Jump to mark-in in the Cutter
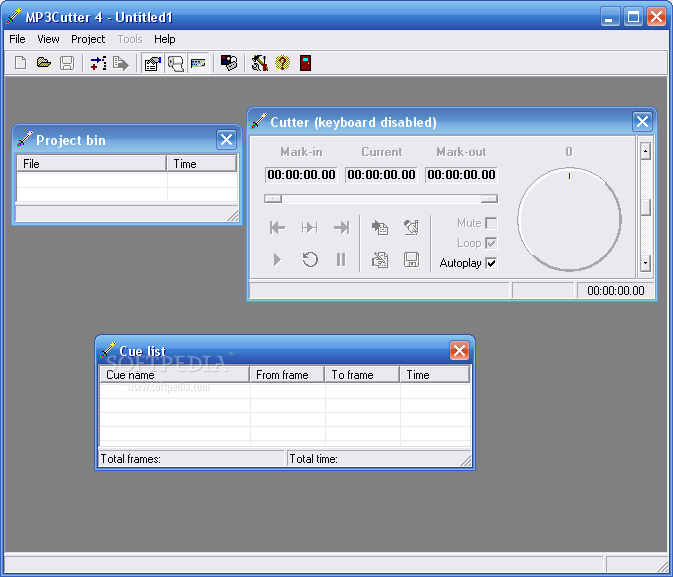 (x=277, y=227)
